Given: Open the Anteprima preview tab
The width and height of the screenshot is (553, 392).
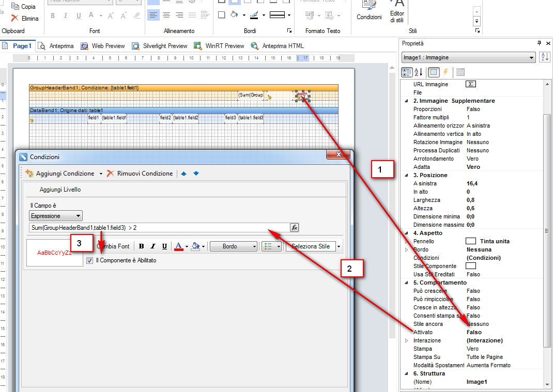Looking at the screenshot, I should 56,46.
